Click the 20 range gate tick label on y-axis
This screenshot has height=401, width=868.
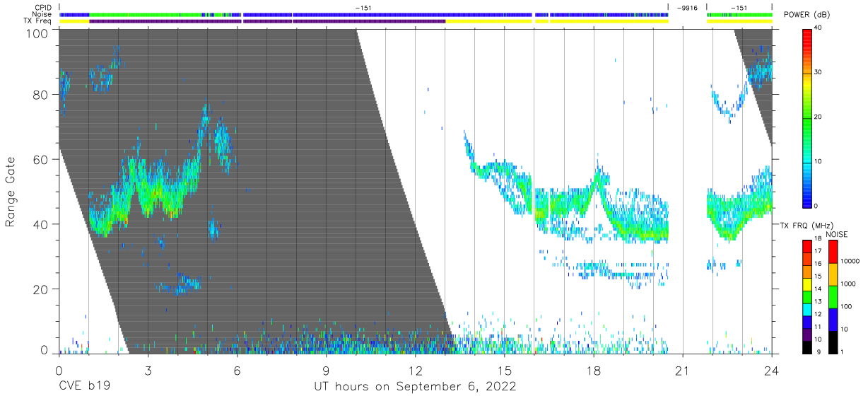click(x=42, y=289)
